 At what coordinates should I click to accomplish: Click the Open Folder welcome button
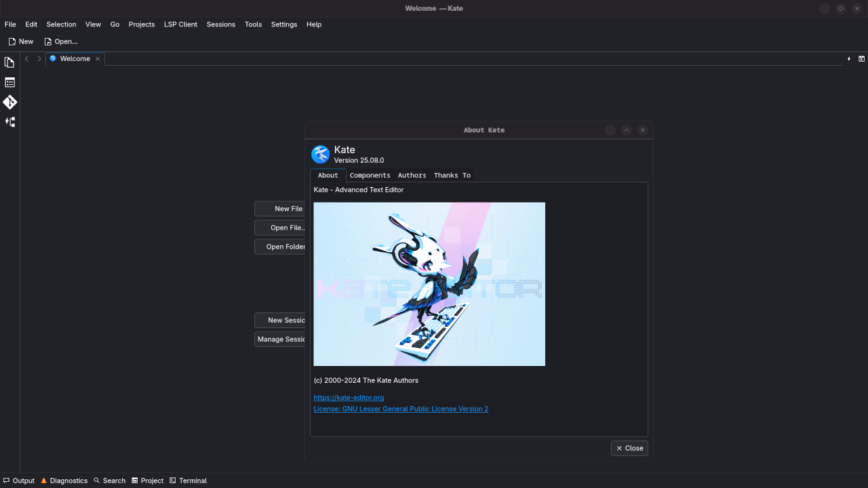coord(280,247)
